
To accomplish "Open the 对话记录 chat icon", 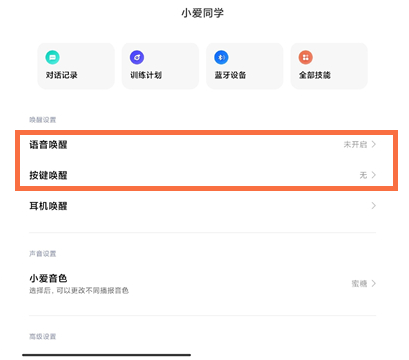I will 52,57.
